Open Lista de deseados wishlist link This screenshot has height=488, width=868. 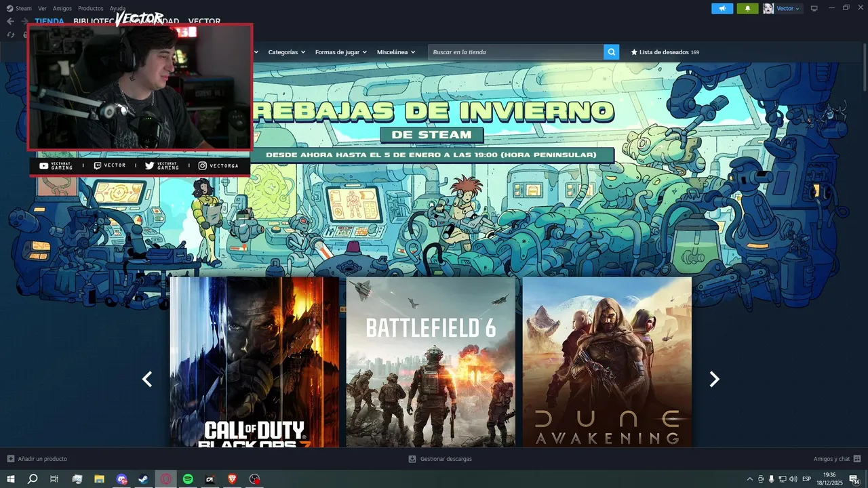click(665, 52)
